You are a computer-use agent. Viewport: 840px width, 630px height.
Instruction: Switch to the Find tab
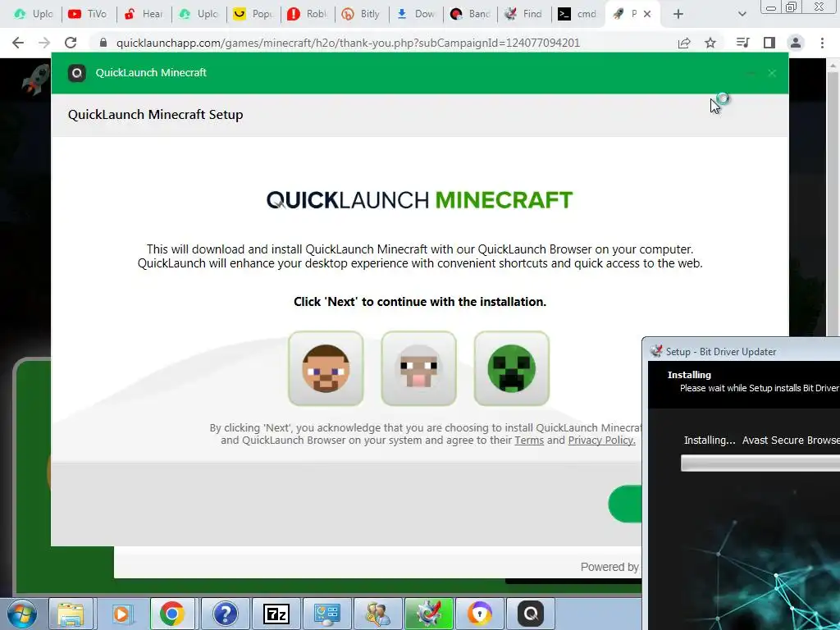coord(524,15)
